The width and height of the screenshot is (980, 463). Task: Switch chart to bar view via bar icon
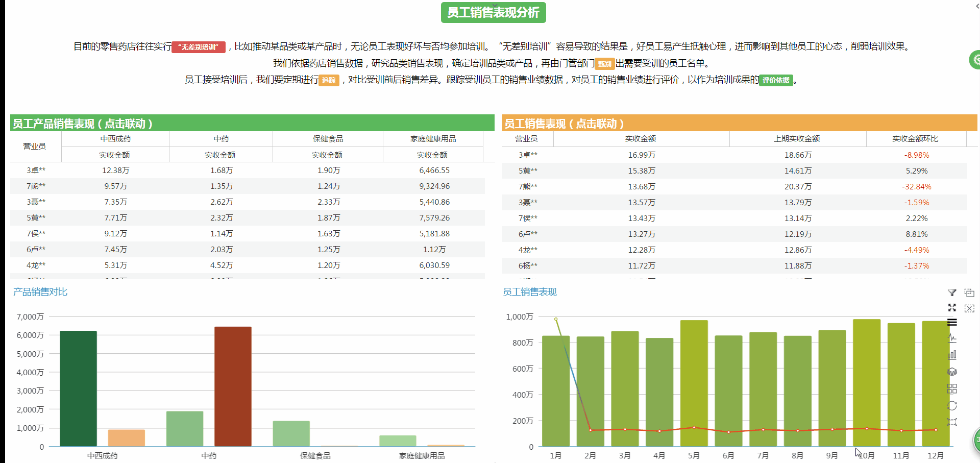952,354
